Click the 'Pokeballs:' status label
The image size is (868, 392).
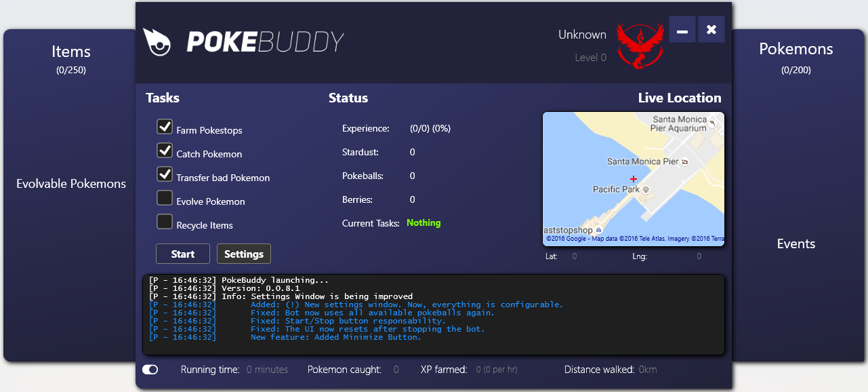click(363, 176)
